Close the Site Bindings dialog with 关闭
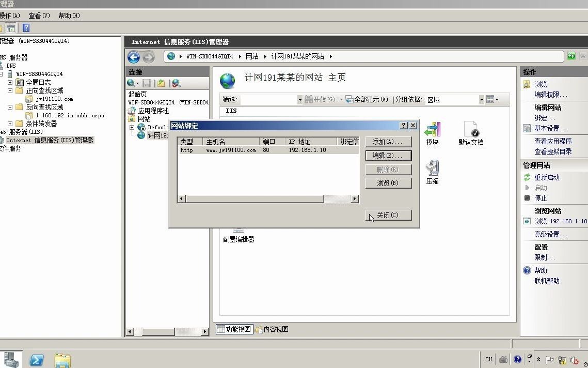This screenshot has width=588, height=368. click(389, 215)
